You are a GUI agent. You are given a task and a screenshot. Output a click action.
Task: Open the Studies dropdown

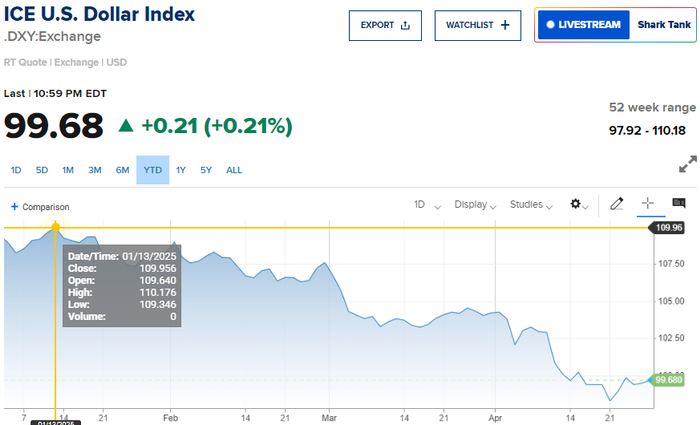(531, 204)
